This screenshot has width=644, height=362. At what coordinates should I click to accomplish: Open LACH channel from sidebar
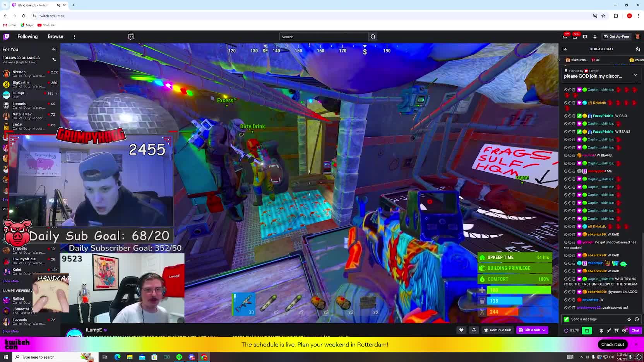pyautogui.click(x=30, y=126)
